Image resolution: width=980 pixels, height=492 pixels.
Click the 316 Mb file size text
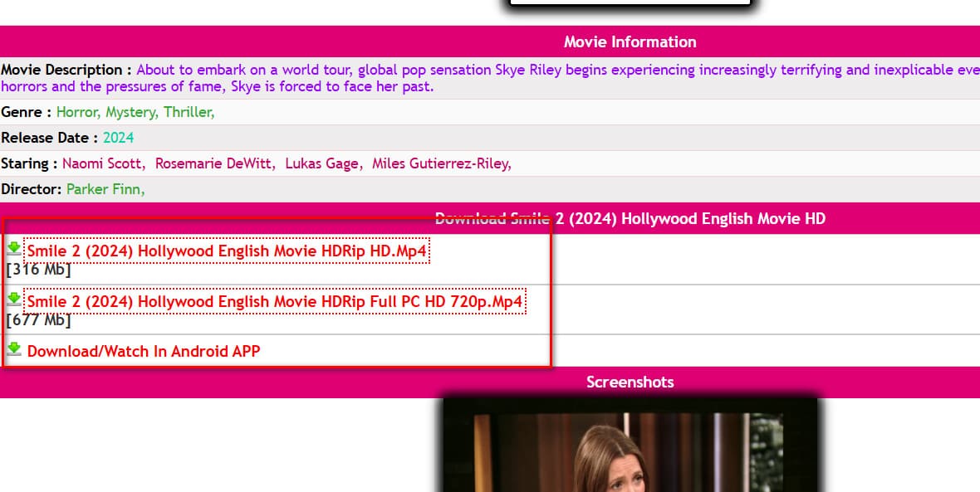tap(38, 270)
